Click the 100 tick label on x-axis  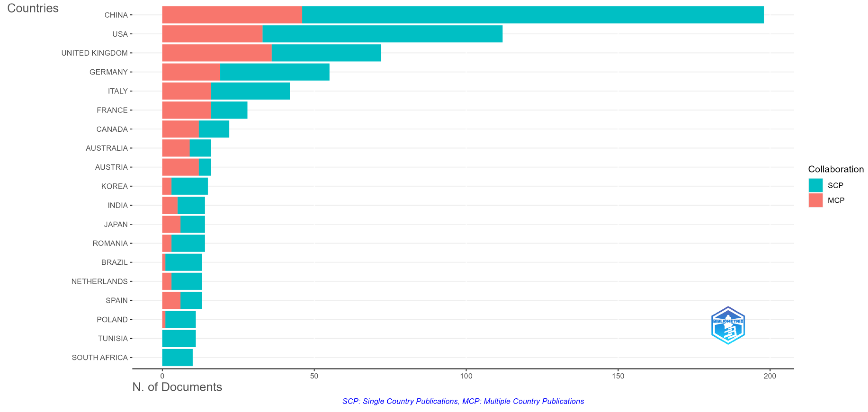click(x=466, y=376)
